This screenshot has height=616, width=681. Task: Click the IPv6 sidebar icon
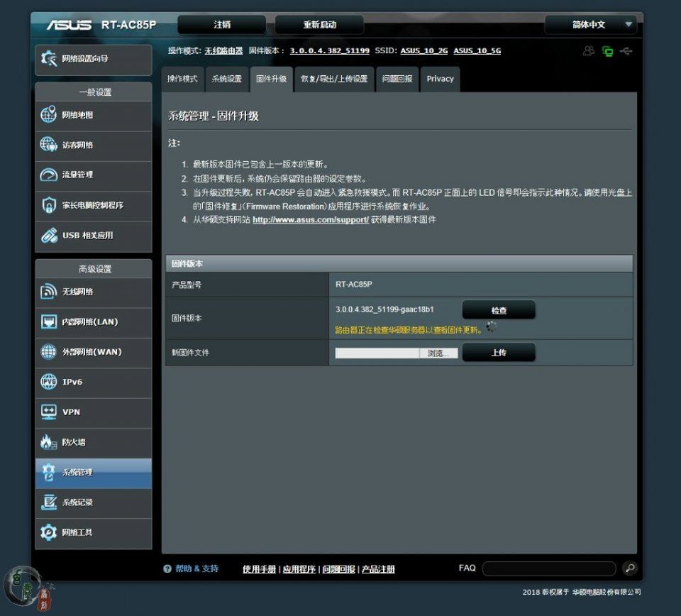pos(48,382)
